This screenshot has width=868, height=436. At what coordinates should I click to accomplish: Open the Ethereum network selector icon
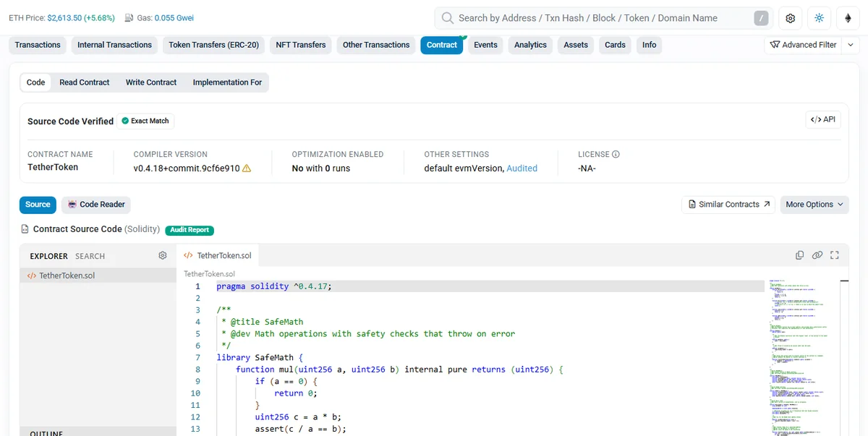point(848,18)
